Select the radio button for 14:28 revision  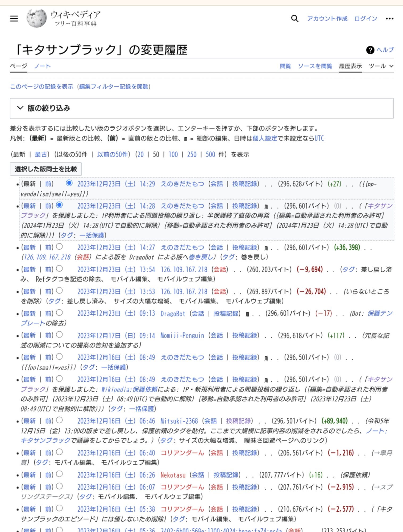60,205
